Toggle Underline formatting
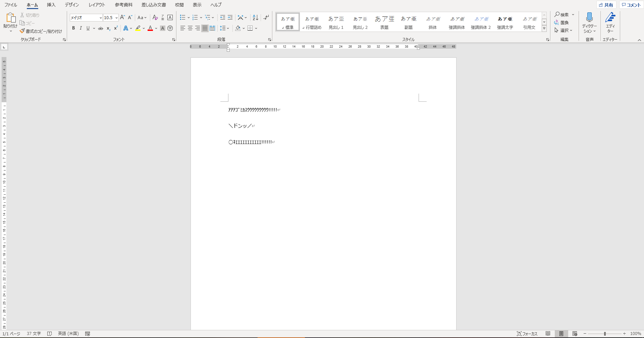The image size is (644, 338). coord(88,28)
